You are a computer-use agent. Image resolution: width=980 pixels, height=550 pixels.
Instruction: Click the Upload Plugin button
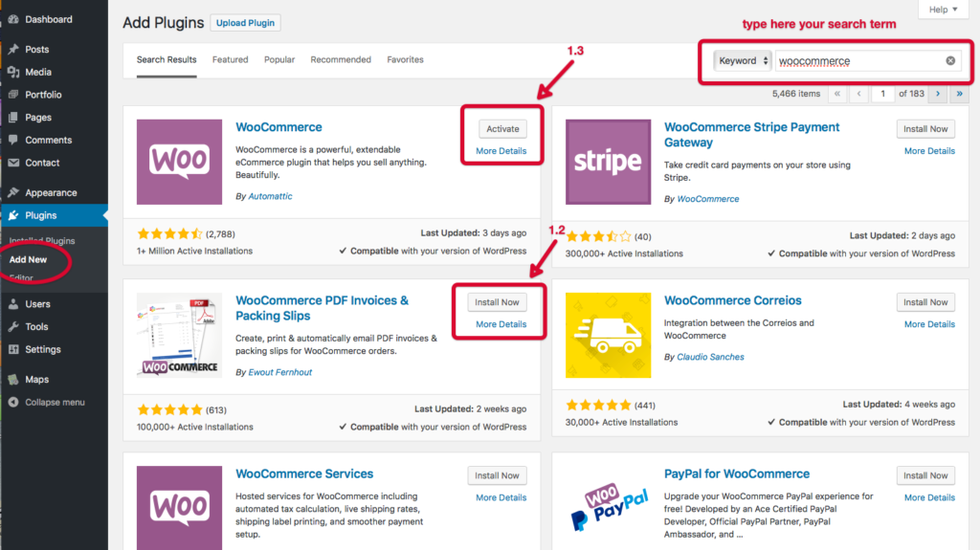pyautogui.click(x=245, y=23)
